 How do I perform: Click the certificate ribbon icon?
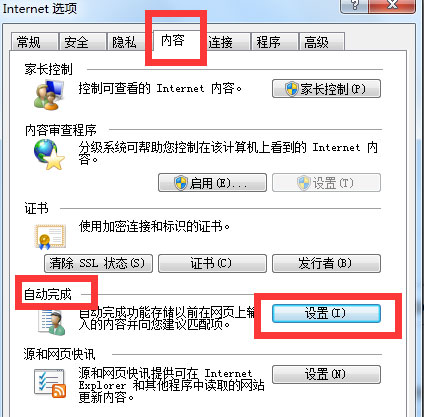pyautogui.click(x=50, y=236)
